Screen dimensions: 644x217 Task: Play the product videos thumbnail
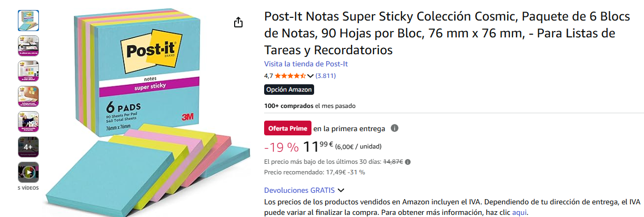coord(28,172)
